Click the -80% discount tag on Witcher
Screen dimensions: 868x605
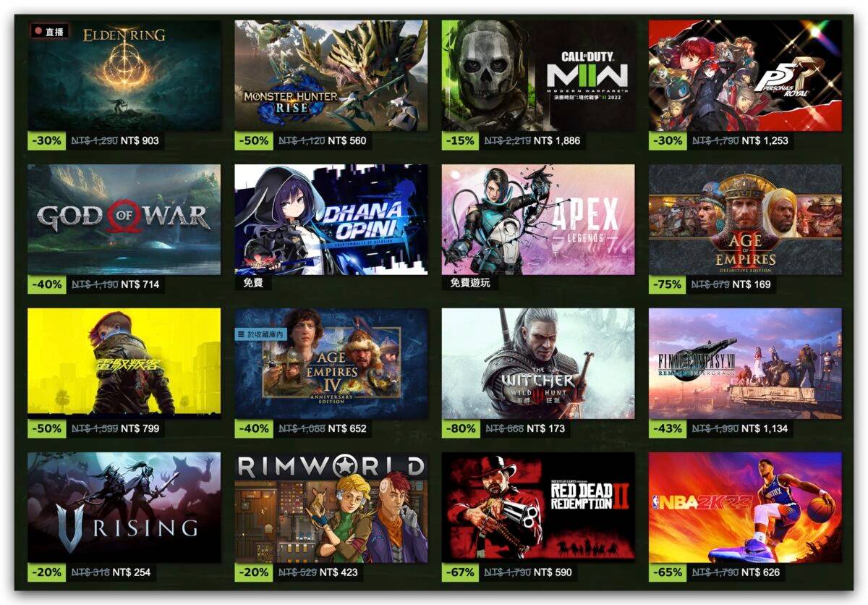click(461, 428)
